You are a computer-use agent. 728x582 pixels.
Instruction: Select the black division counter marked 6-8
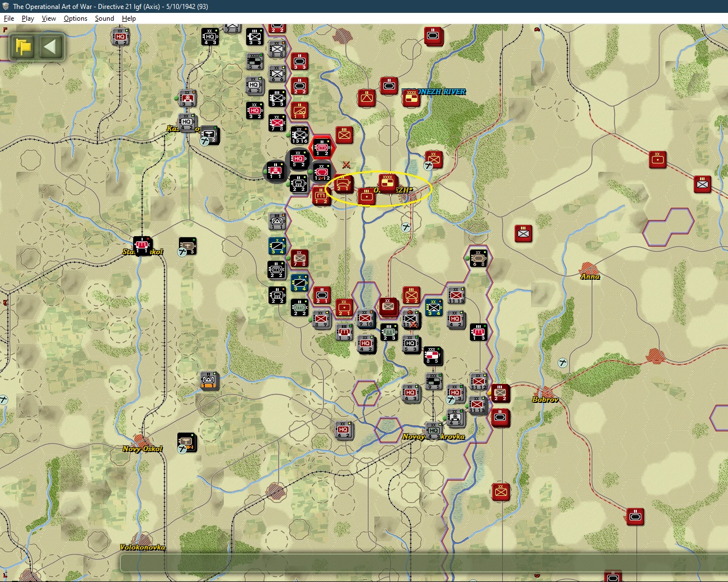click(x=478, y=258)
